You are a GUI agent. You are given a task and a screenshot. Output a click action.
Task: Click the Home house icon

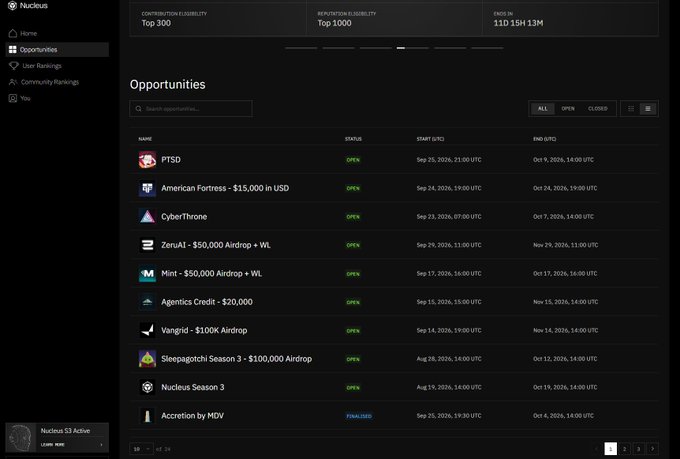(13, 33)
